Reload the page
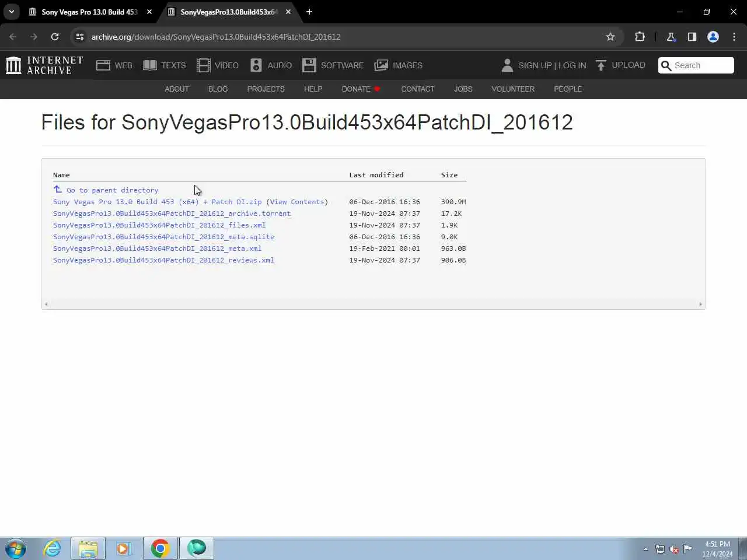 tap(55, 37)
